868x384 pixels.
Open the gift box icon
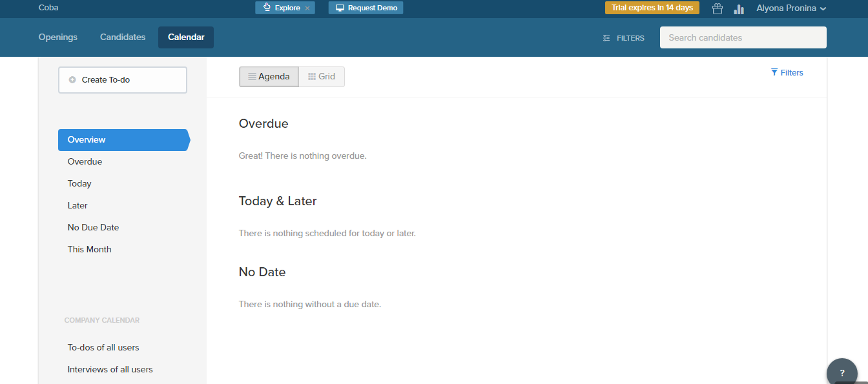717,8
